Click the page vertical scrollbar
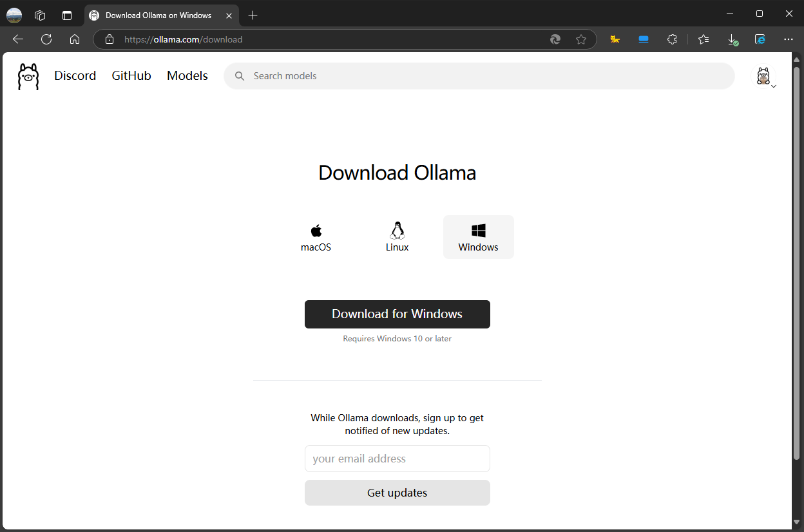Viewport: 804px width, 532px height. tap(797, 262)
